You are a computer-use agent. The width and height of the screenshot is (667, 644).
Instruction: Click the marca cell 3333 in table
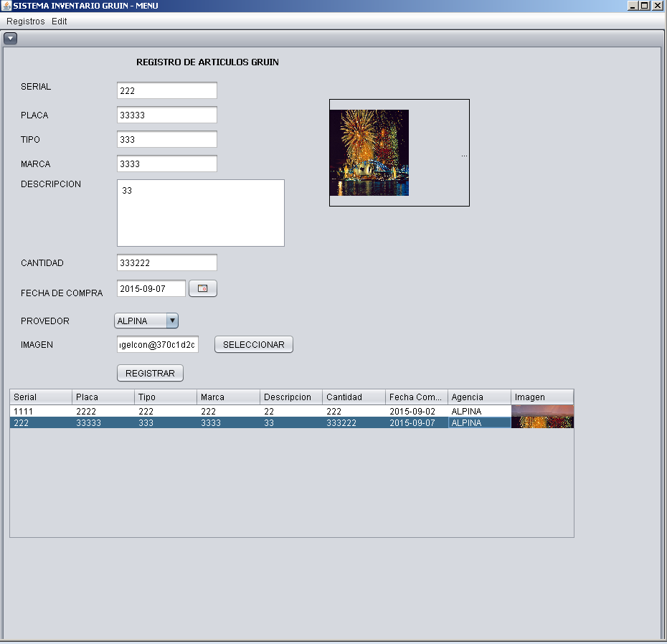coord(229,423)
